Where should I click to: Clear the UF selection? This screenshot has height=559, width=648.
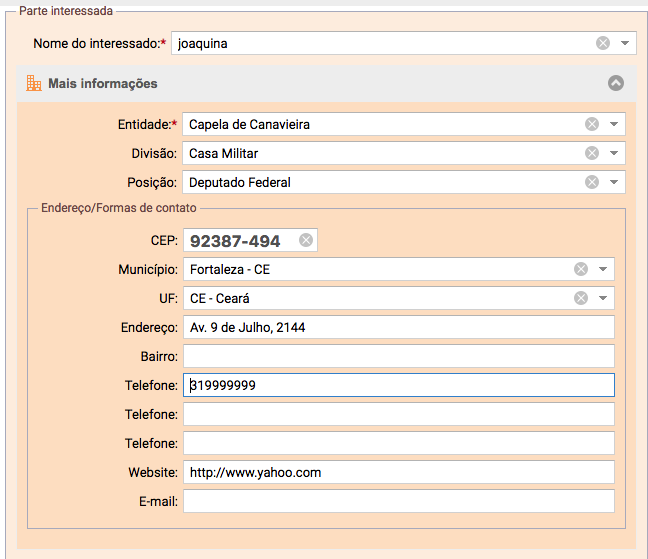pyautogui.click(x=581, y=298)
